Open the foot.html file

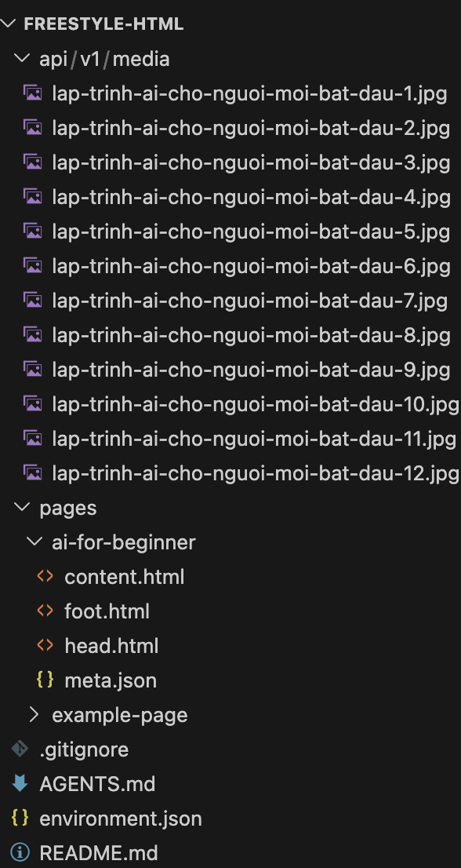coord(107,611)
